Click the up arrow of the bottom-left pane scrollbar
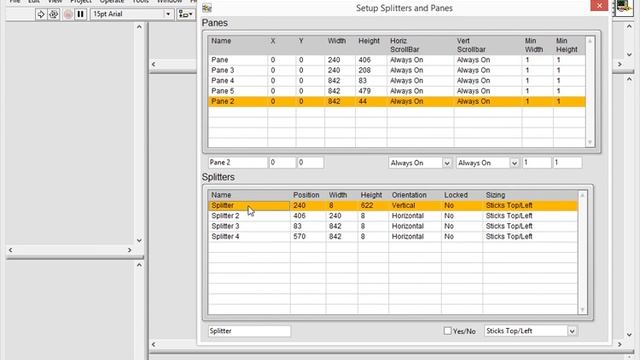Screen dimensions: 640x360 coord(139,265)
